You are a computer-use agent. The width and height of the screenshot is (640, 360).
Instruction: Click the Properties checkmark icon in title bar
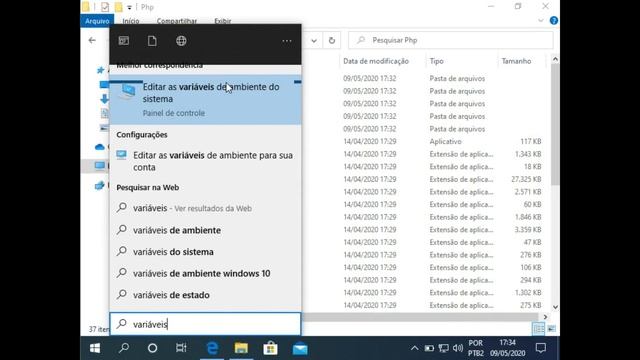point(105,7)
